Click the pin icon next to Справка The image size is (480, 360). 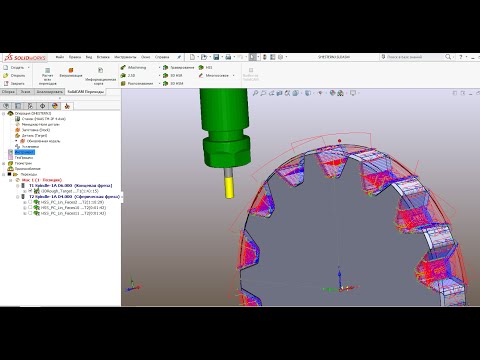coord(179,57)
